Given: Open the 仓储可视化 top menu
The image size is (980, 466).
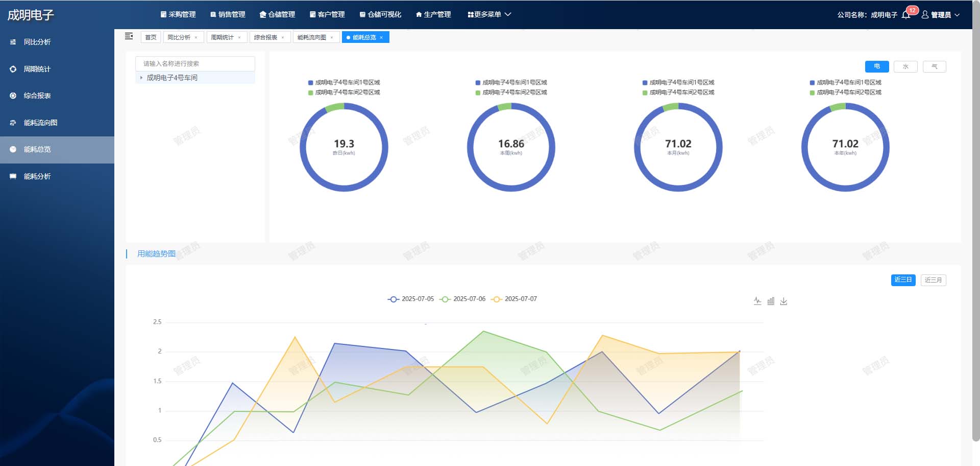Looking at the screenshot, I should [x=380, y=15].
